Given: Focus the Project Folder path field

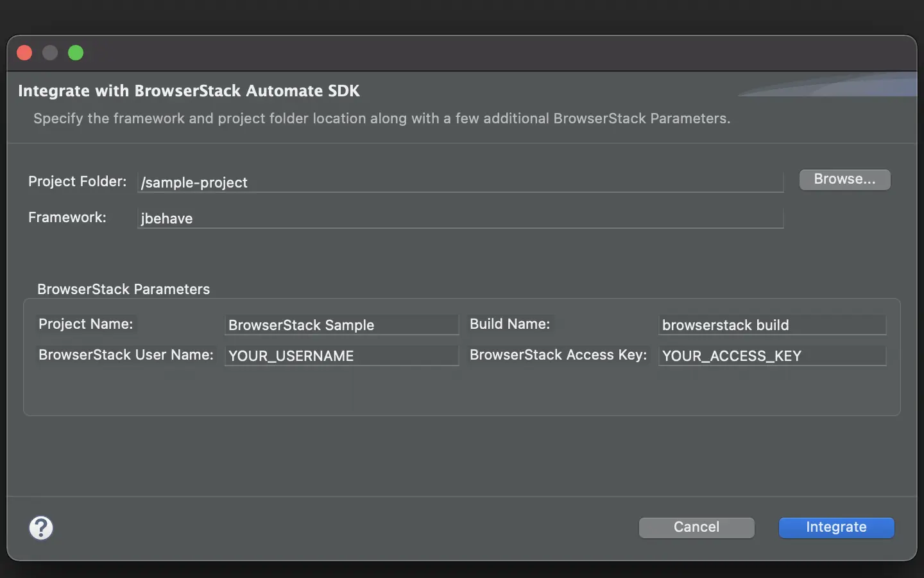Looking at the screenshot, I should pos(459,182).
